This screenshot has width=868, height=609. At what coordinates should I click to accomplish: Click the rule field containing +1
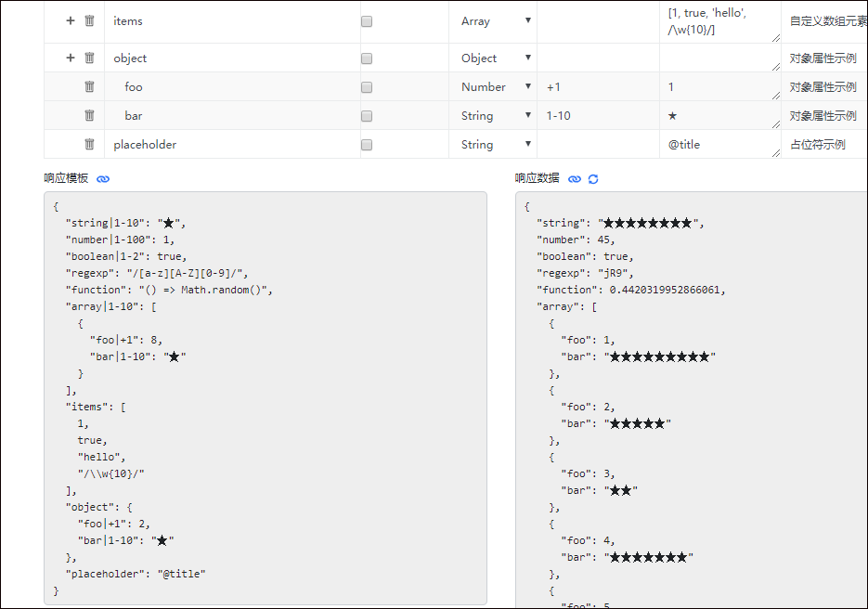tap(597, 86)
